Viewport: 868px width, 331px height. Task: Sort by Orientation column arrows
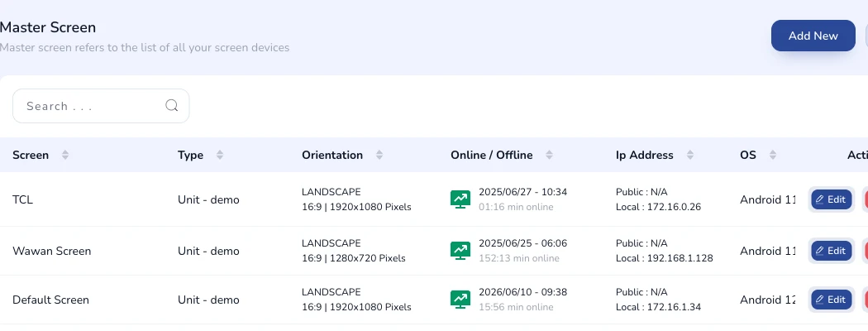tap(379, 156)
